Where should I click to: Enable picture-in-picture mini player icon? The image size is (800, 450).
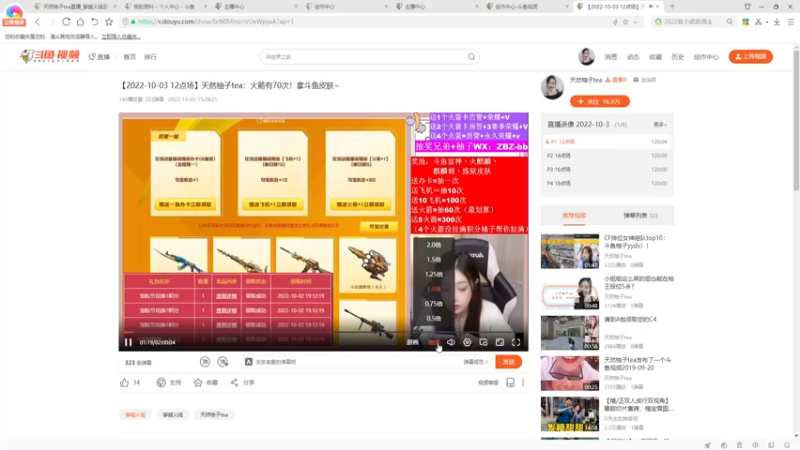click(x=484, y=342)
